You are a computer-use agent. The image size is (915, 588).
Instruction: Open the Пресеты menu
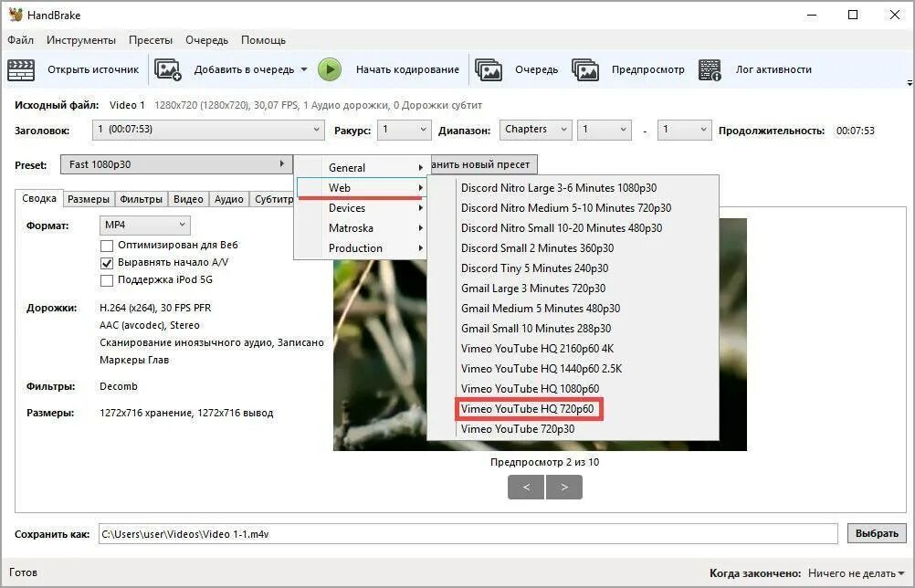coord(151,40)
